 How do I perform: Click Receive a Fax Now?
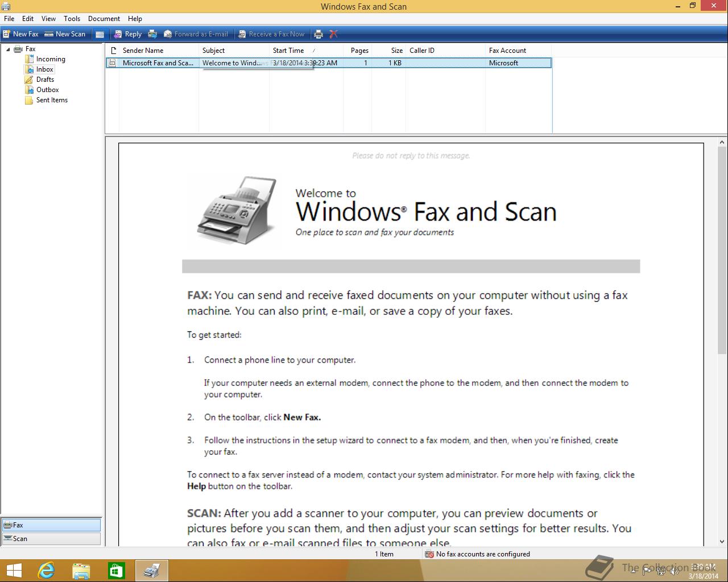pos(271,34)
